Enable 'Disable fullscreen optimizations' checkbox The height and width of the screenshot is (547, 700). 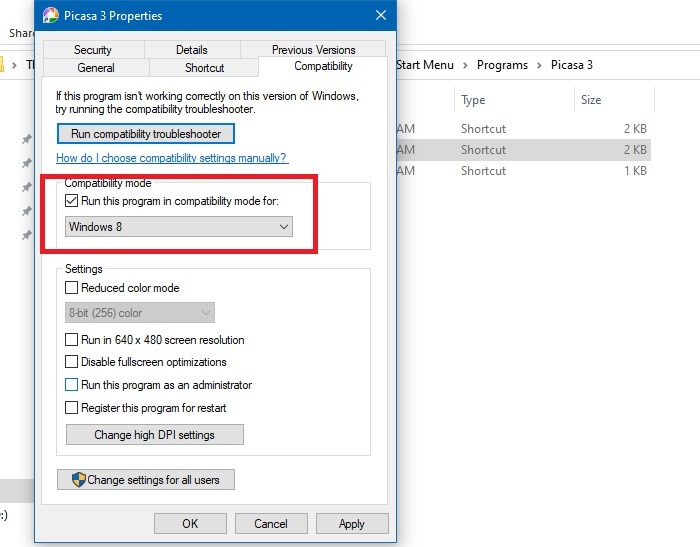pos(71,361)
